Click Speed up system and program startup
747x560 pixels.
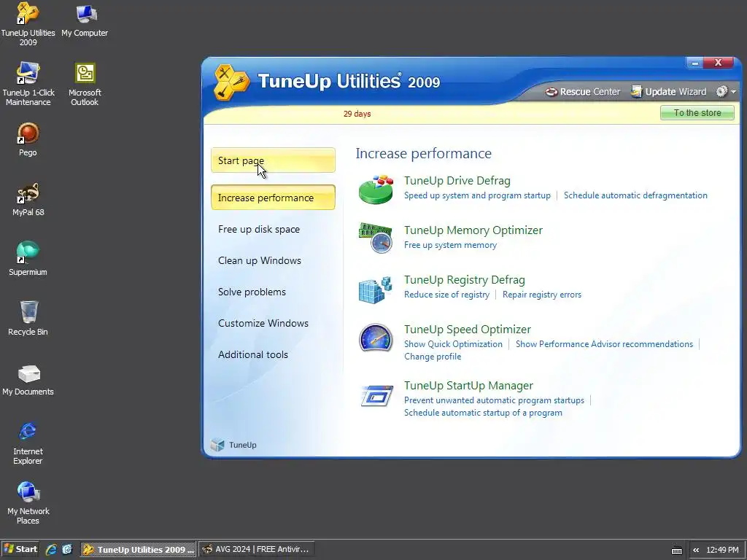tap(477, 195)
